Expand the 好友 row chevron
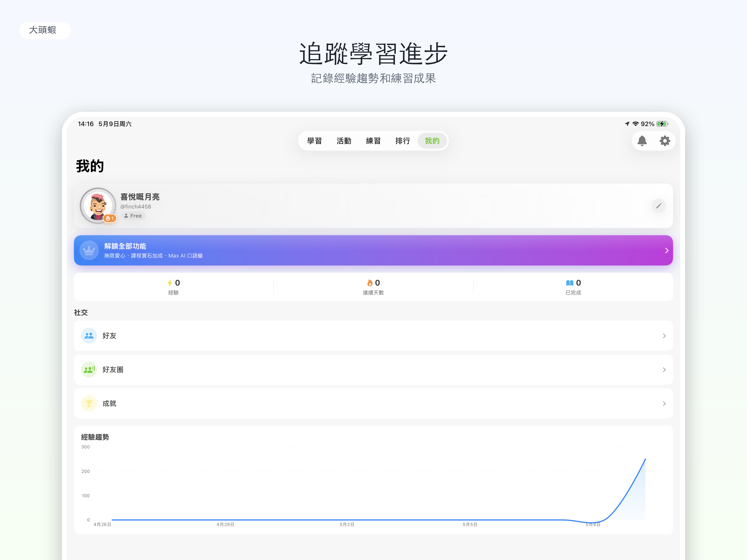Screen dimensions: 747x560 tap(664, 336)
